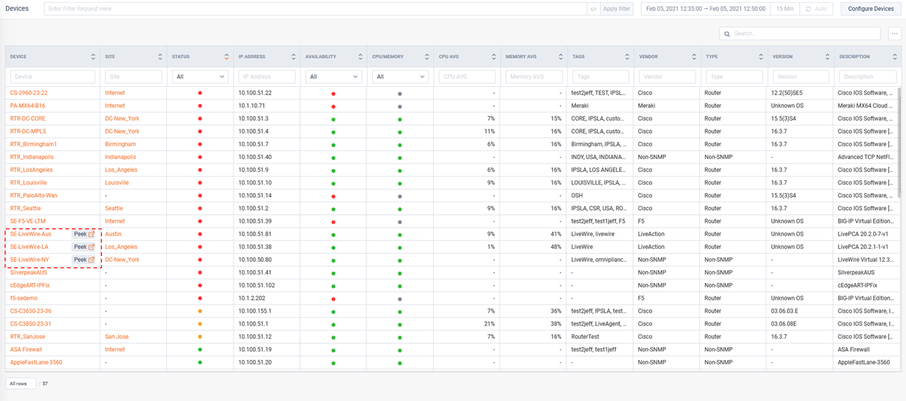Open the three-dot options menu above the table
The height and width of the screenshot is (401, 906).
pos(893,34)
